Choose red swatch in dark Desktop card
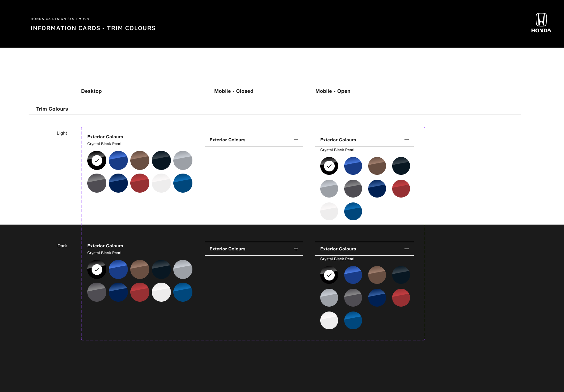 point(140,292)
